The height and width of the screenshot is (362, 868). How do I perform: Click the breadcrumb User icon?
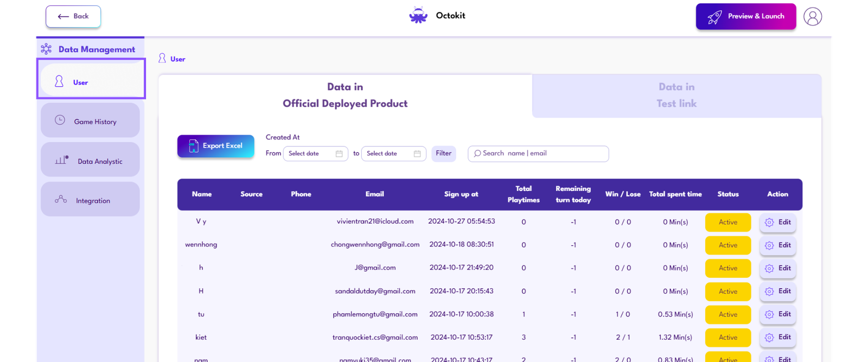162,59
